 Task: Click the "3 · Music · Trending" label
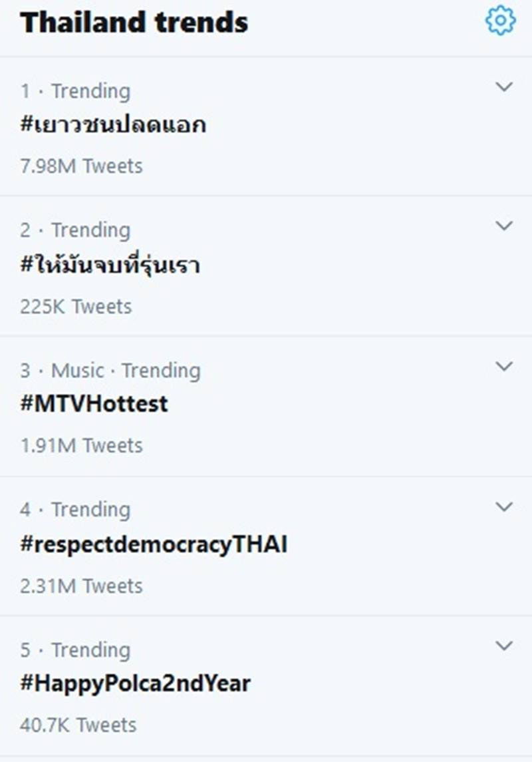coord(110,370)
